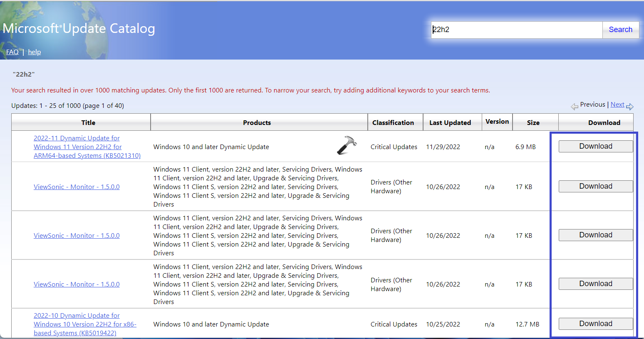The height and width of the screenshot is (339, 644).
Task: Sort results by Classification column header
Action: [x=393, y=122]
